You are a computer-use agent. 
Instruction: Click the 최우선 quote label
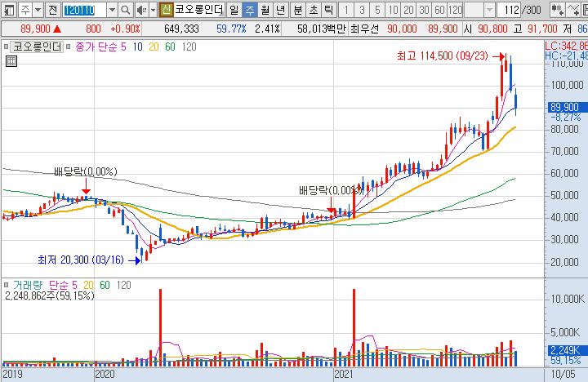pyautogui.click(x=364, y=29)
